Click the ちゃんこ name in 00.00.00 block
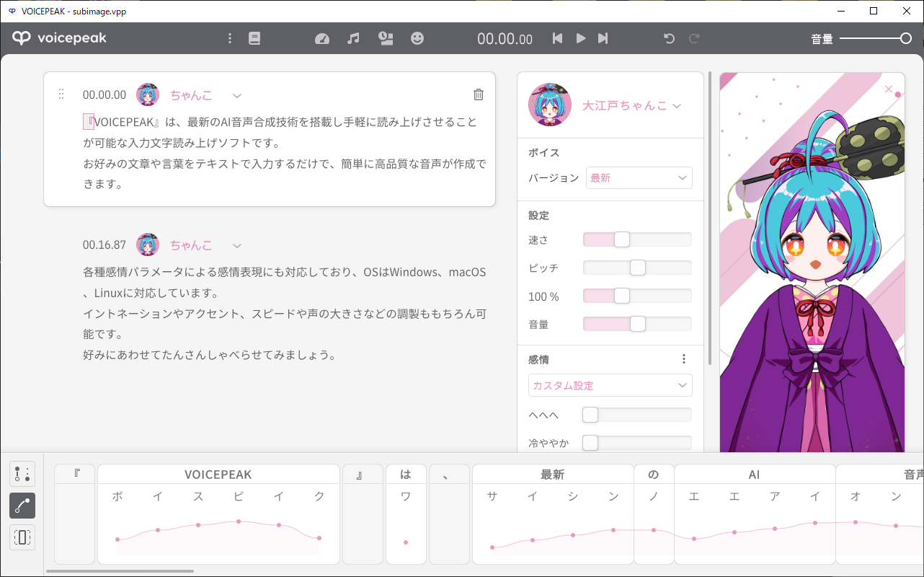Viewport: 924px width, 577px height. pos(191,94)
